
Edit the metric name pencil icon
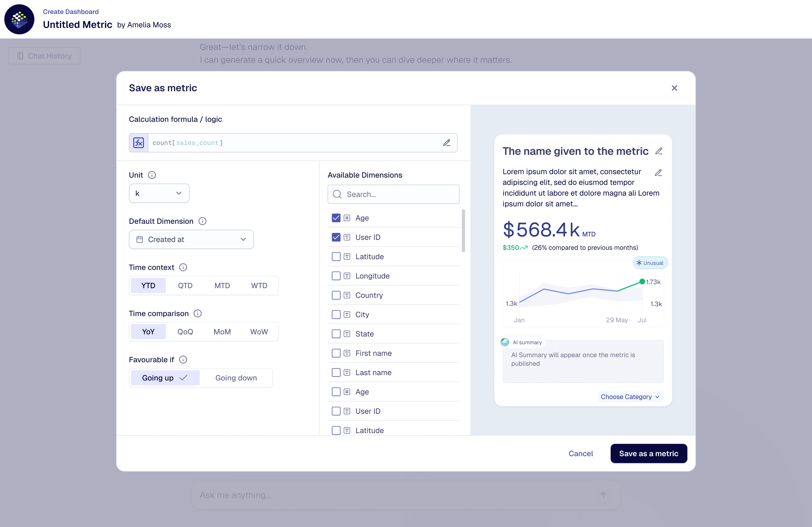point(659,151)
